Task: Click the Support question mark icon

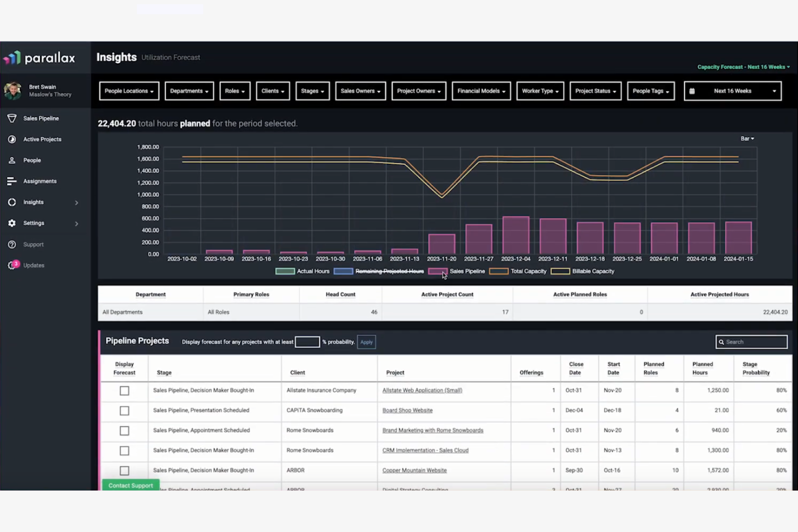Action: 12,244
